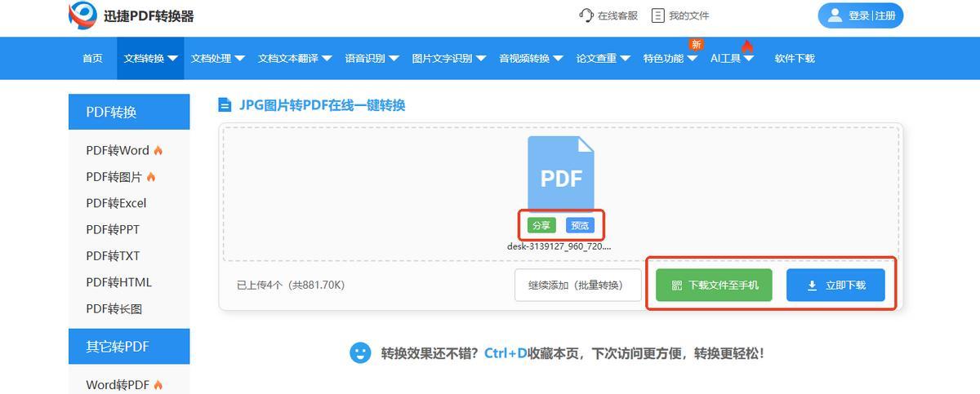This screenshot has height=394, width=980.
Task: Open 我的文件 document icon
Action: pos(657,15)
